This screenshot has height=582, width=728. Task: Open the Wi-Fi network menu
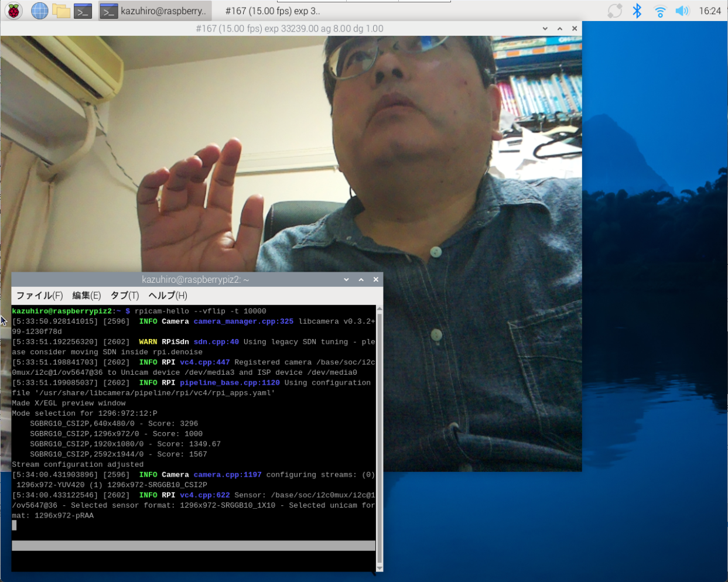(660, 11)
